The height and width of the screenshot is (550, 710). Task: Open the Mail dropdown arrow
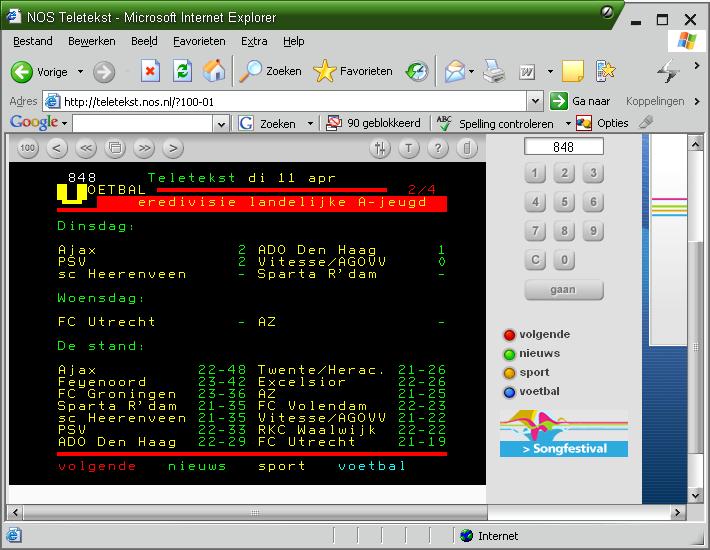point(471,72)
